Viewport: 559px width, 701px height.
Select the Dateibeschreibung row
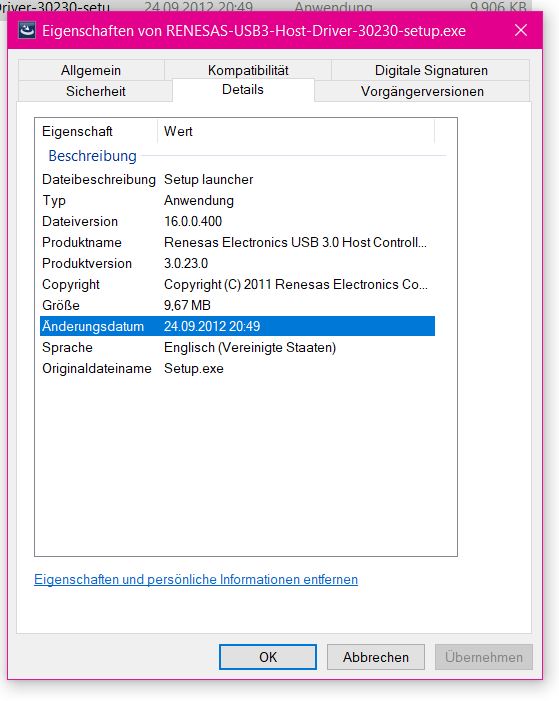(x=237, y=179)
